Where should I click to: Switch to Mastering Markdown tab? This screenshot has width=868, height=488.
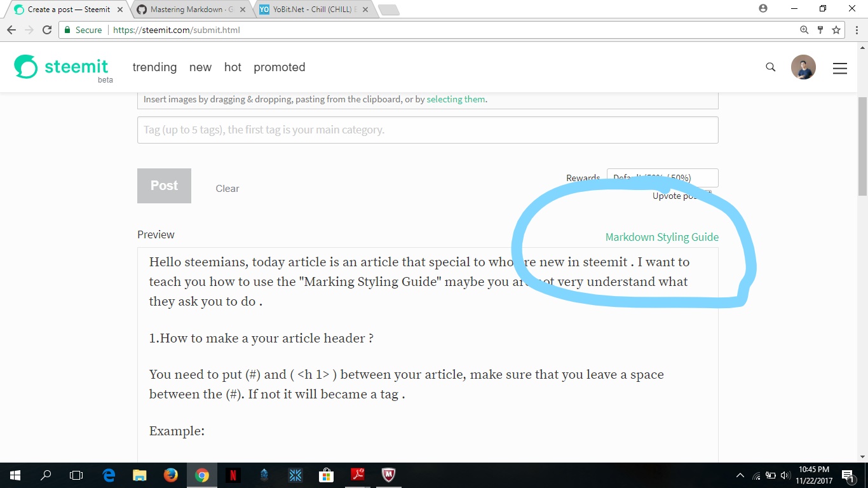[191, 10]
